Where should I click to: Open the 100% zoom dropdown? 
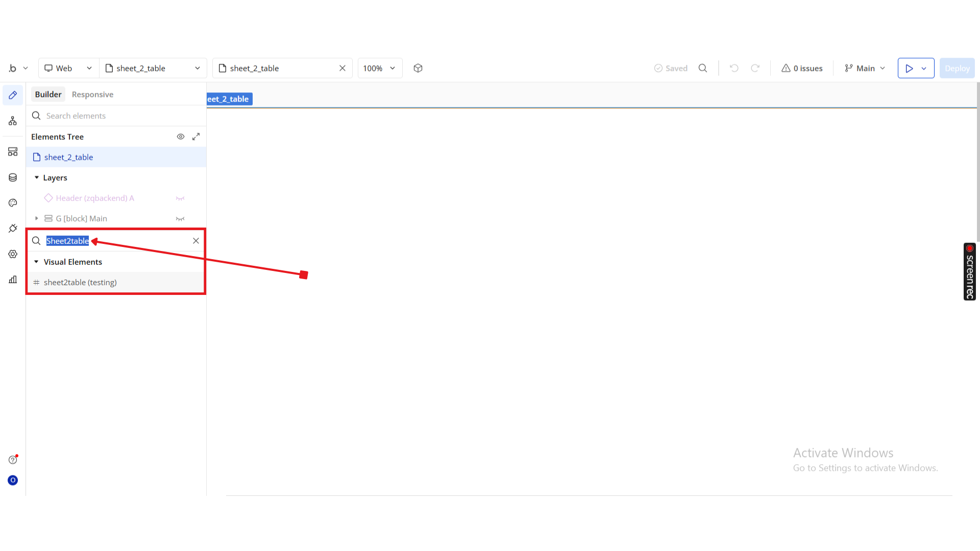pos(379,68)
